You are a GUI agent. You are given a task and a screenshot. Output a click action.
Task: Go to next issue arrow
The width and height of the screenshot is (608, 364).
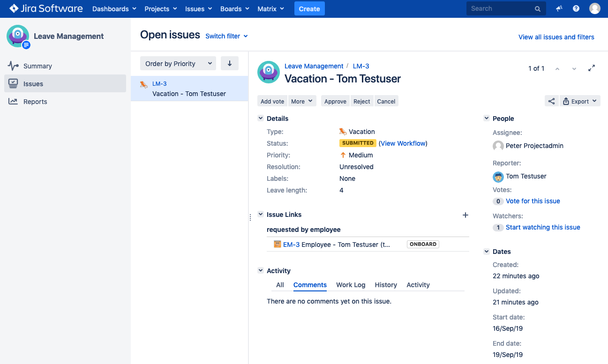[574, 68]
